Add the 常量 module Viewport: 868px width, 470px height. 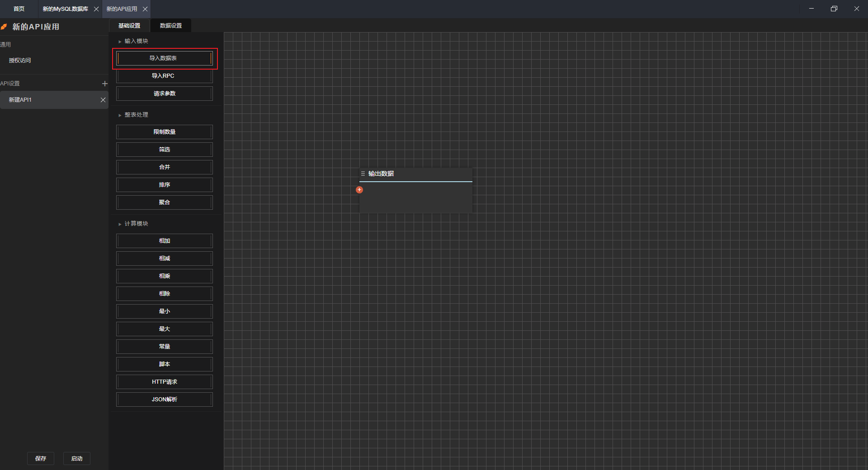click(165, 347)
